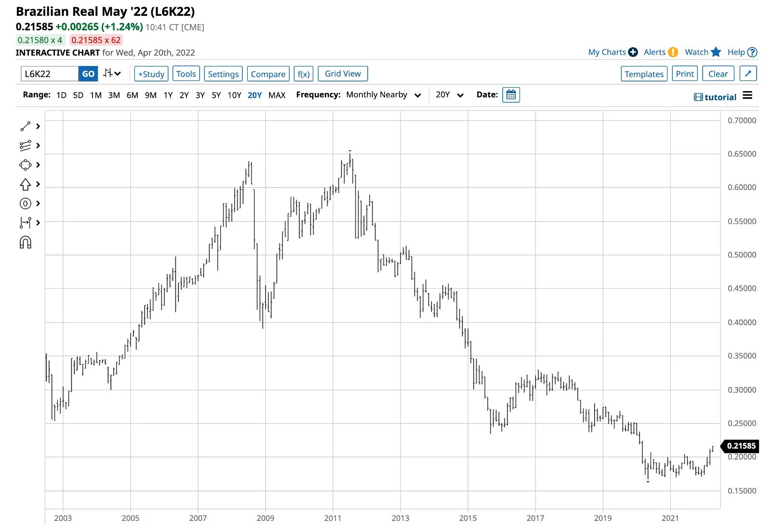Open the My Charts link

tap(607, 52)
